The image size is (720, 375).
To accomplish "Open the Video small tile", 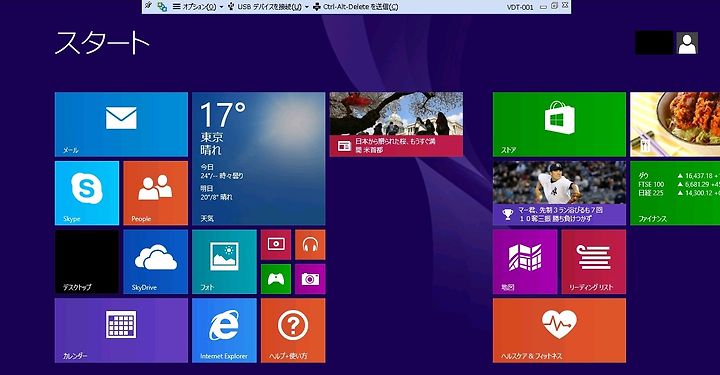I will point(276,245).
